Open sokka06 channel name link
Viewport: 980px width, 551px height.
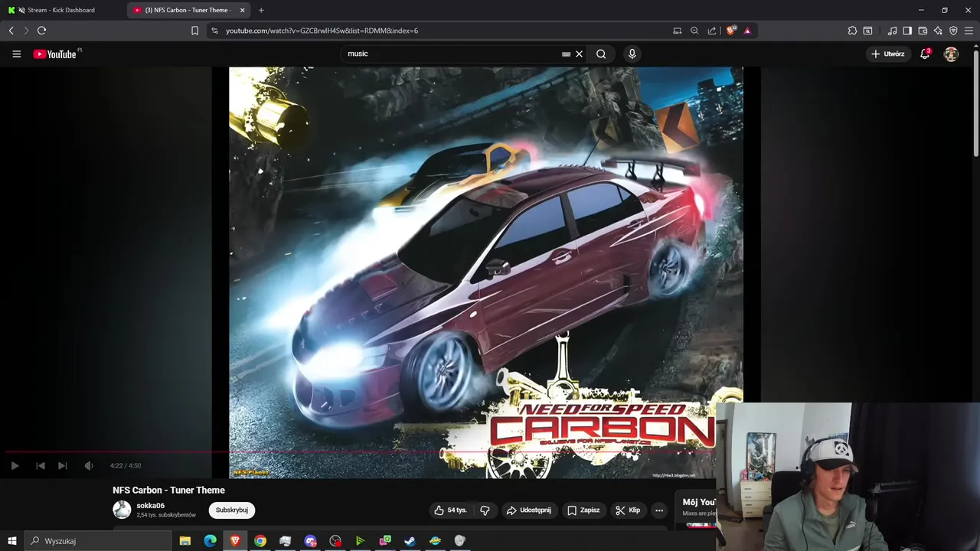coord(151,506)
